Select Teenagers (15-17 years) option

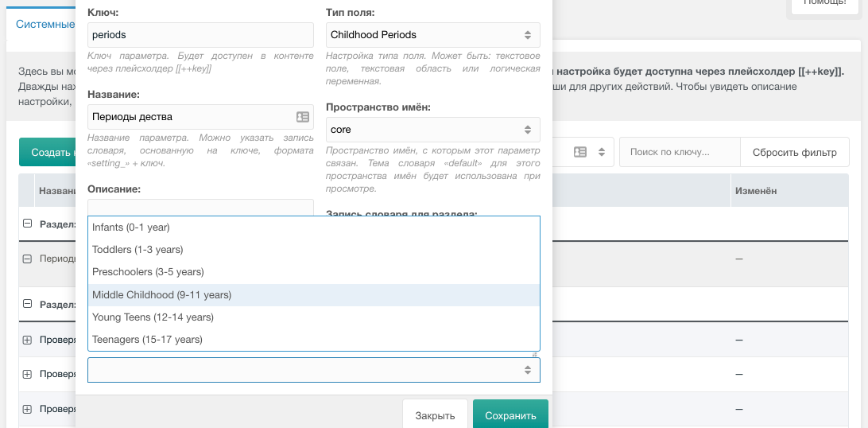313,340
